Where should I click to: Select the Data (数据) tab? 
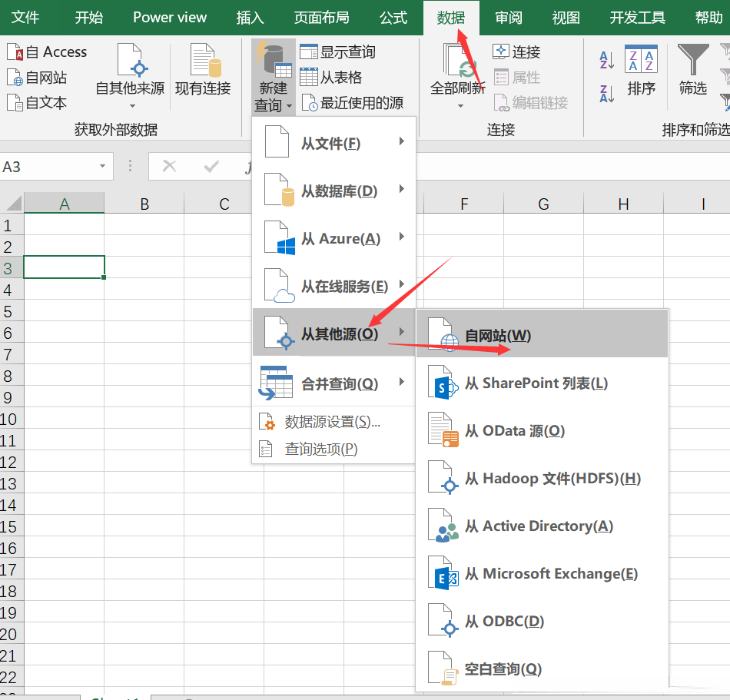point(451,18)
